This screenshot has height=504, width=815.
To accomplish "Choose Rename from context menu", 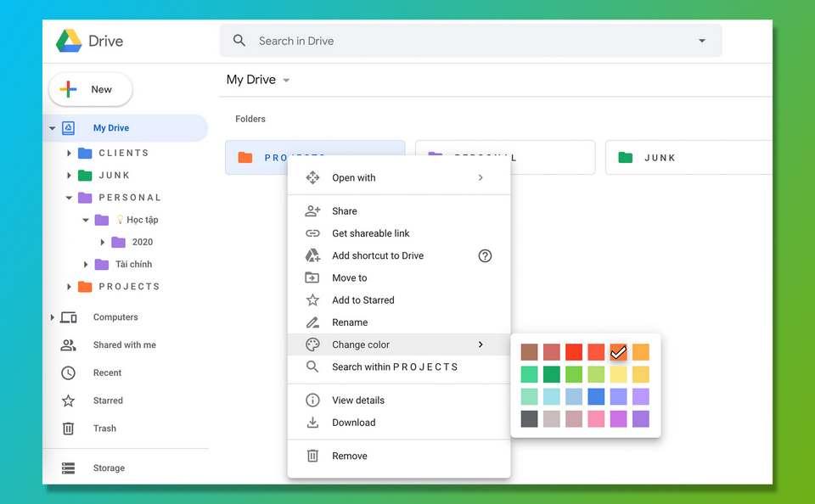I will tap(350, 322).
